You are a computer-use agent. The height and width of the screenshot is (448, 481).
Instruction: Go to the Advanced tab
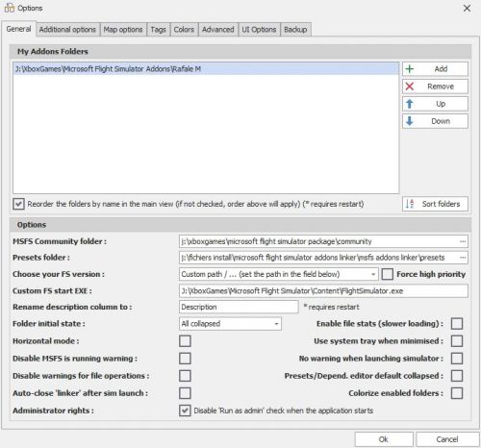click(x=218, y=30)
